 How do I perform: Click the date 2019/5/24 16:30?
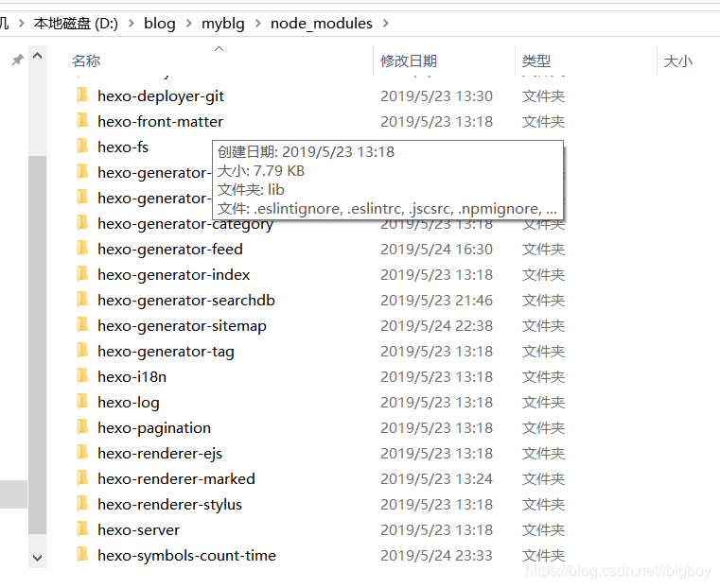click(436, 249)
